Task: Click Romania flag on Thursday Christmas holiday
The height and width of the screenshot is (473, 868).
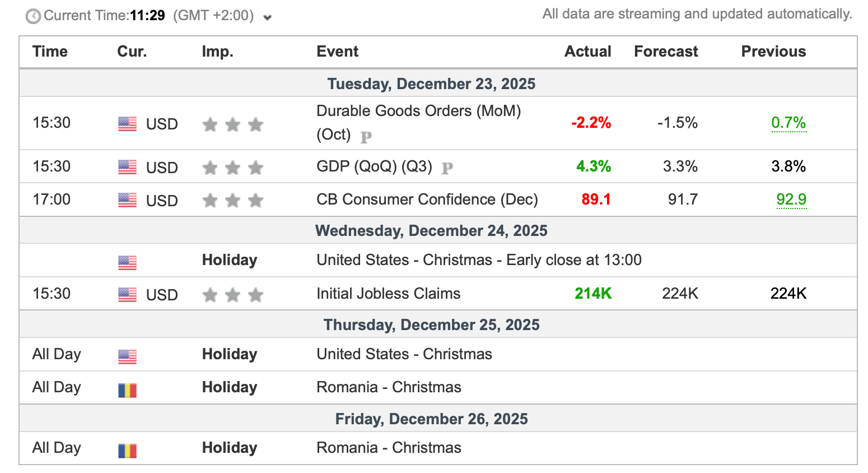Action: coord(127,390)
